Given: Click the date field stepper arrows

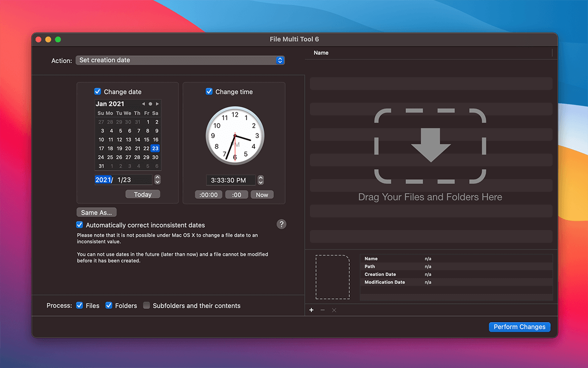Looking at the screenshot, I should pos(157,180).
